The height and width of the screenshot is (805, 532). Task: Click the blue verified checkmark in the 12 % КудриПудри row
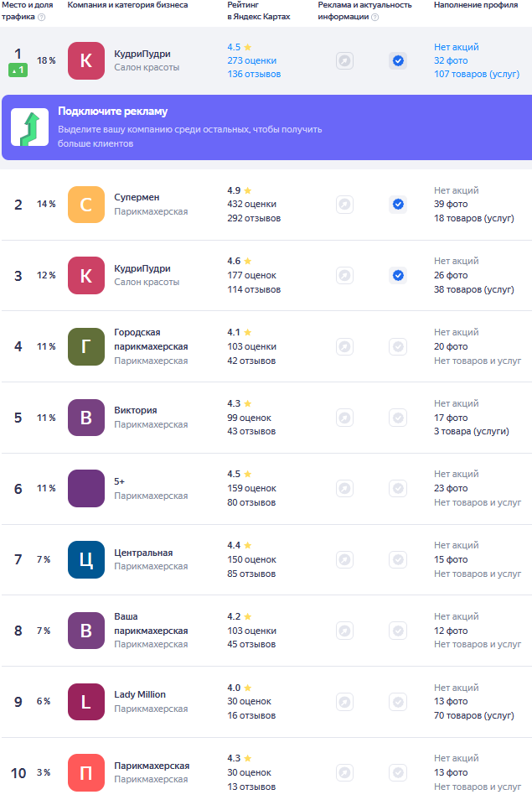[x=398, y=276]
